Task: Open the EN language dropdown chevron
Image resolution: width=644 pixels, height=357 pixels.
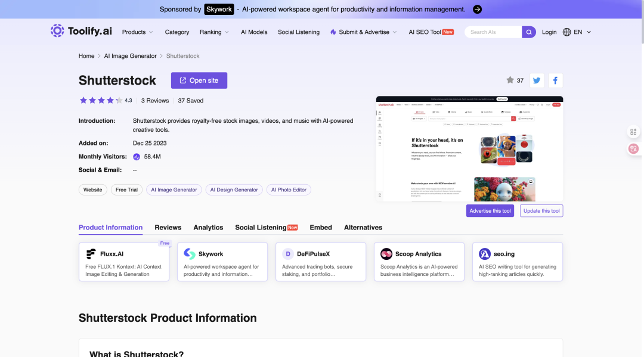Action: point(589,32)
